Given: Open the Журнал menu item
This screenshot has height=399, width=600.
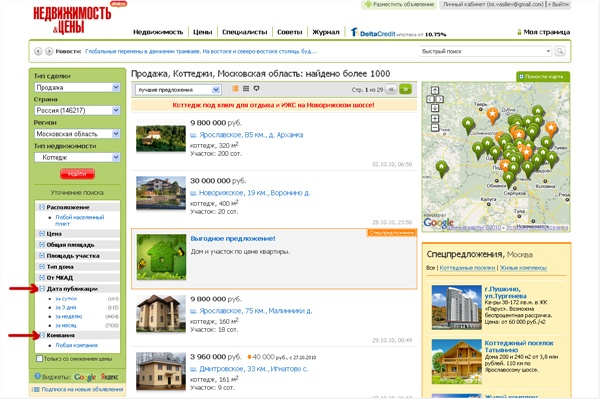Looking at the screenshot, I should (x=326, y=32).
